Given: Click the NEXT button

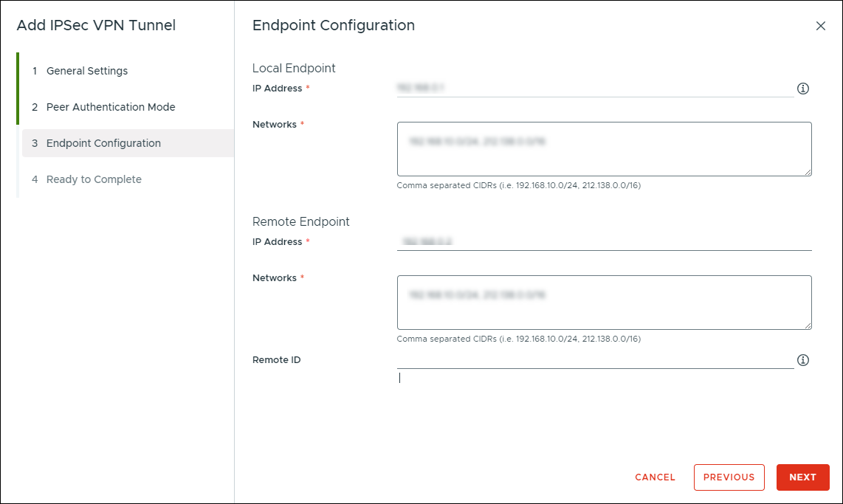Looking at the screenshot, I should (x=802, y=477).
